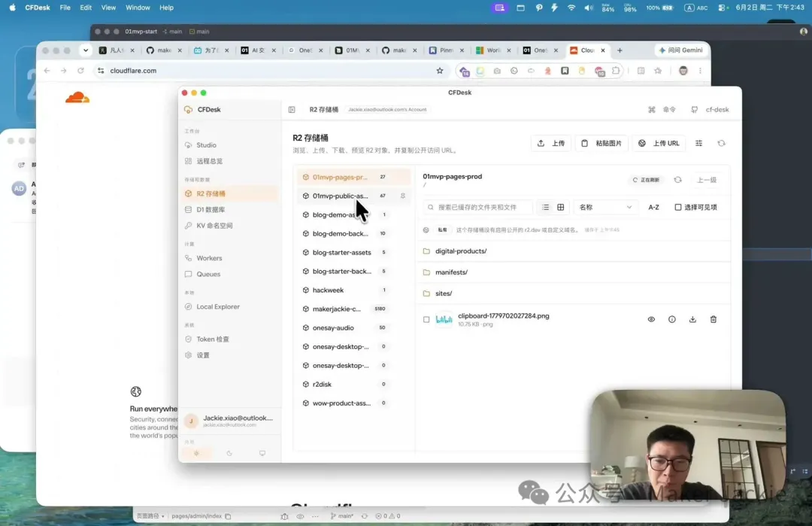This screenshot has width=812, height=526.
Task: Open the filter sliders icon beside 上传 URL
Action: point(698,144)
